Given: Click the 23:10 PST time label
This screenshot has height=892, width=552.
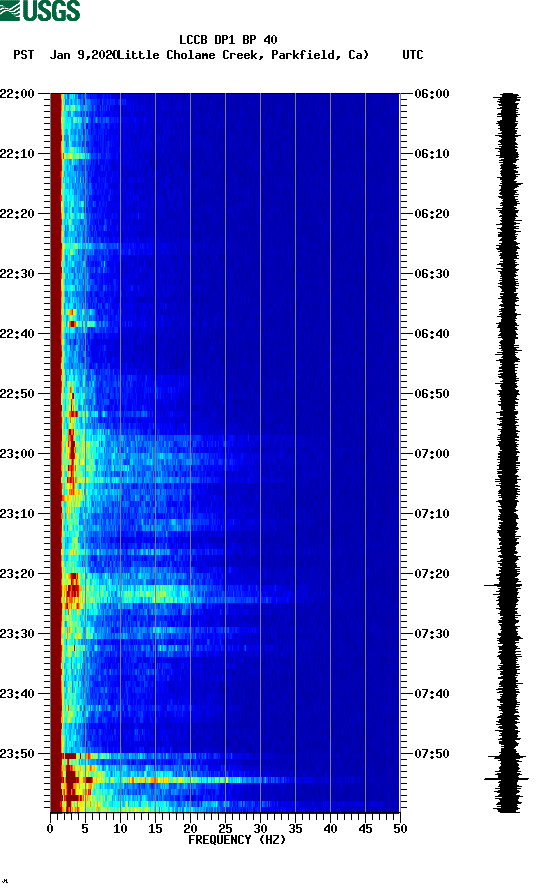Looking at the screenshot, I should point(17,514).
